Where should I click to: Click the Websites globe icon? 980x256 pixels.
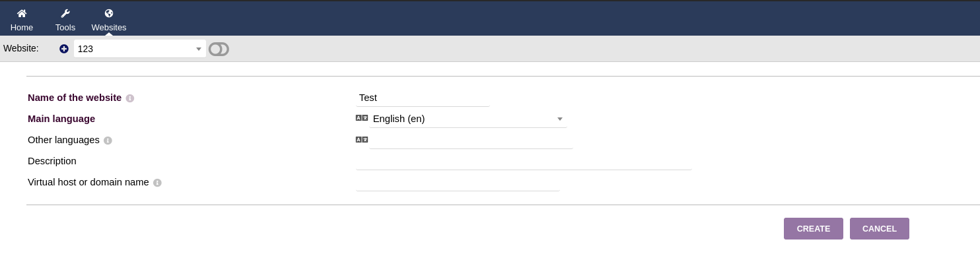[x=109, y=13]
